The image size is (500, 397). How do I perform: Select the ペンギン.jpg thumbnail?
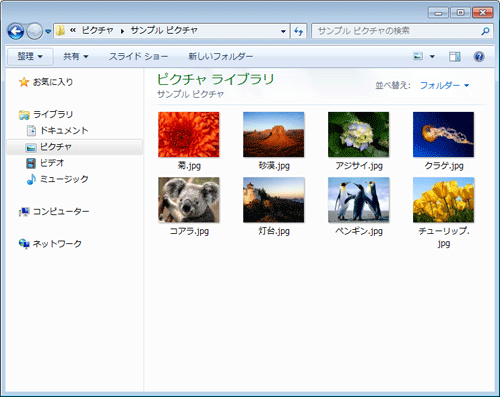tap(359, 200)
